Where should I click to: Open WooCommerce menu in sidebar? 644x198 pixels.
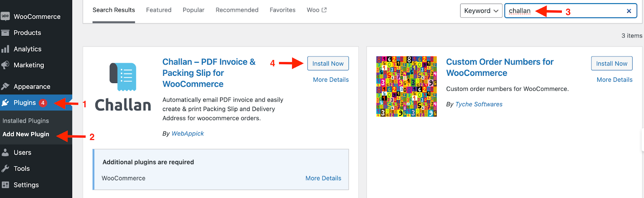point(36,17)
